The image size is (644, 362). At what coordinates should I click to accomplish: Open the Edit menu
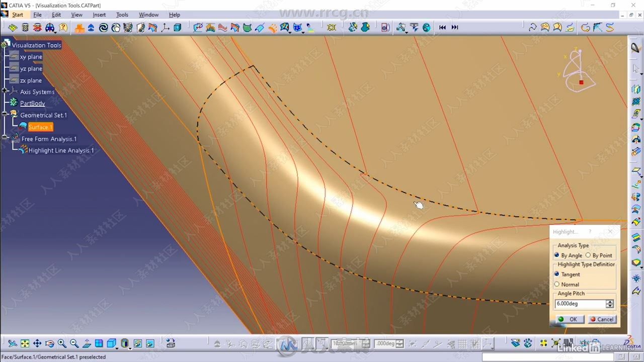pos(56,15)
